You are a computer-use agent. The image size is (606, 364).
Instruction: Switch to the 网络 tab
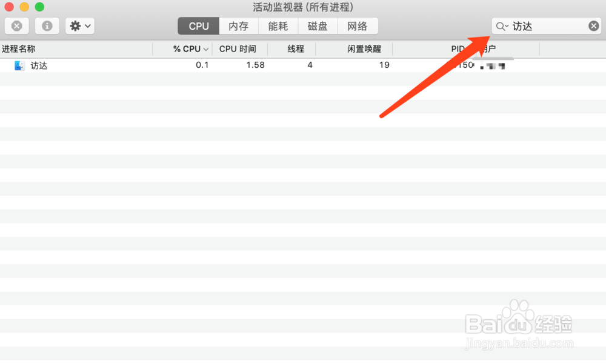(x=358, y=26)
